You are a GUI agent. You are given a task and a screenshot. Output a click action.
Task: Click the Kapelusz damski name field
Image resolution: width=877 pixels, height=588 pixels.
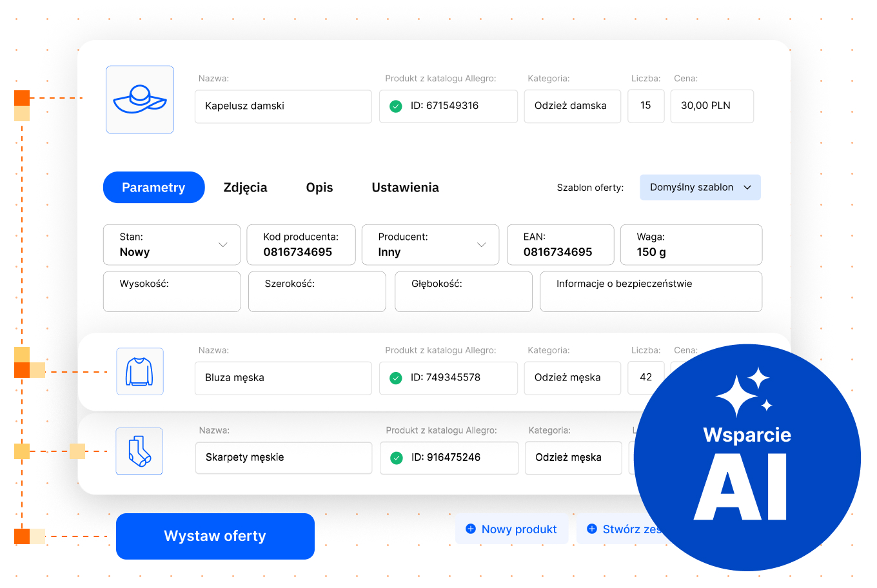[283, 106]
